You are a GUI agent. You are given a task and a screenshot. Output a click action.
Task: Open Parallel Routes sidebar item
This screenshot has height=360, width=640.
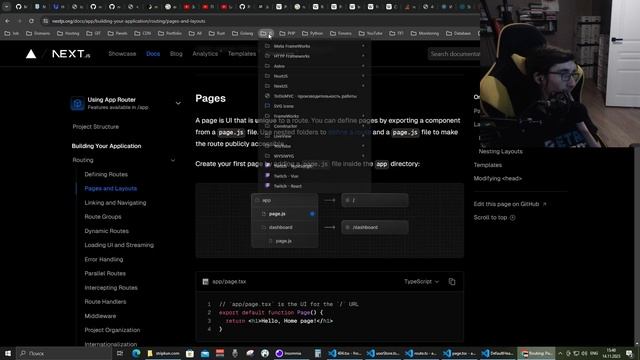pyautogui.click(x=105, y=273)
